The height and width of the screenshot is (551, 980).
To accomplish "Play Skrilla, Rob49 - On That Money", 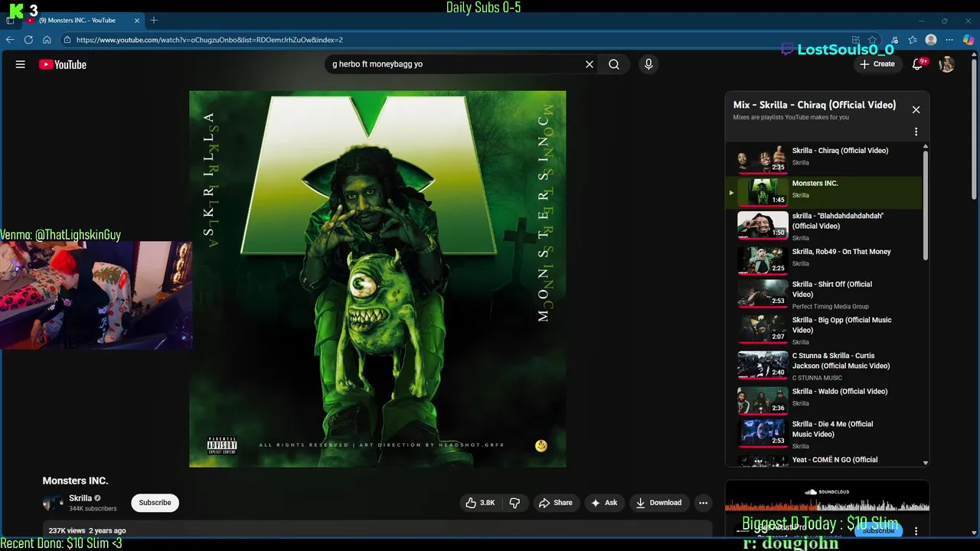I will (x=824, y=260).
